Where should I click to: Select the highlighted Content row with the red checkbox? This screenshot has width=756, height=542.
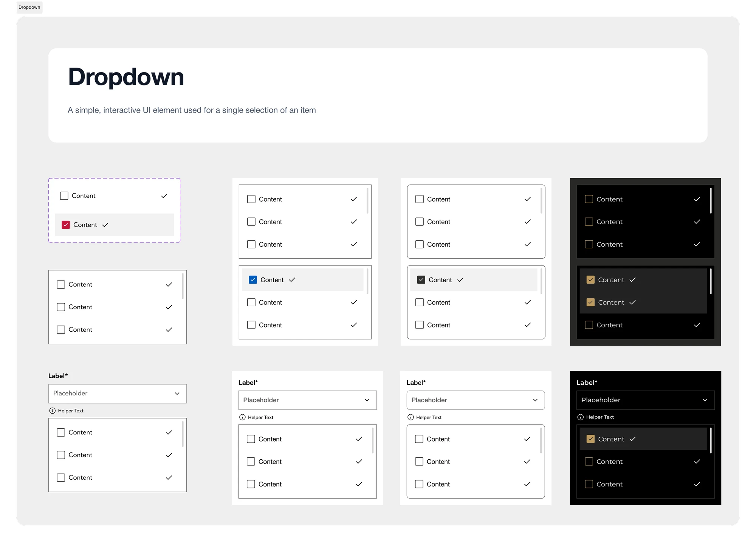click(114, 225)
